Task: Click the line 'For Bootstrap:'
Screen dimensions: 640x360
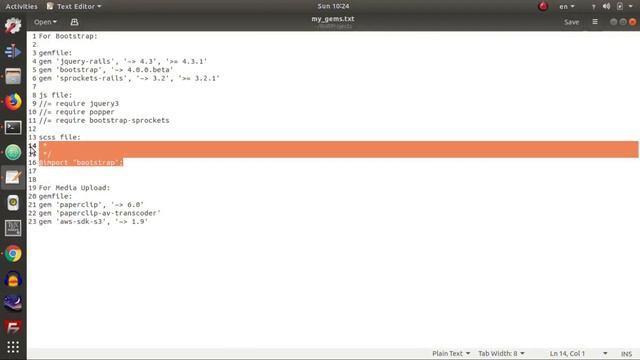Action: coord(68,36)
